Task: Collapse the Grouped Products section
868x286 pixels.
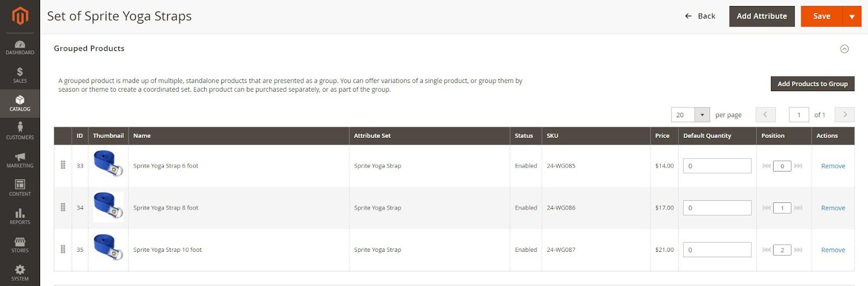Action: (844, 49)
